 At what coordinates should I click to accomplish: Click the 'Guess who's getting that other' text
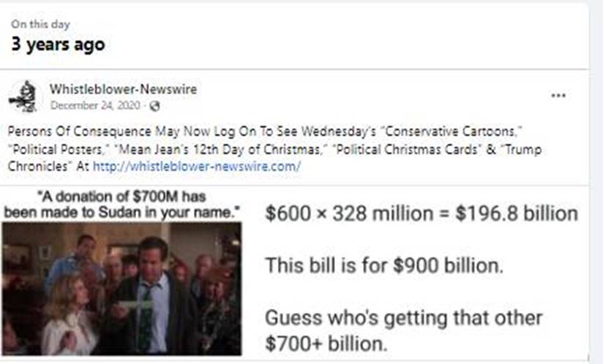tap(403, 318)
